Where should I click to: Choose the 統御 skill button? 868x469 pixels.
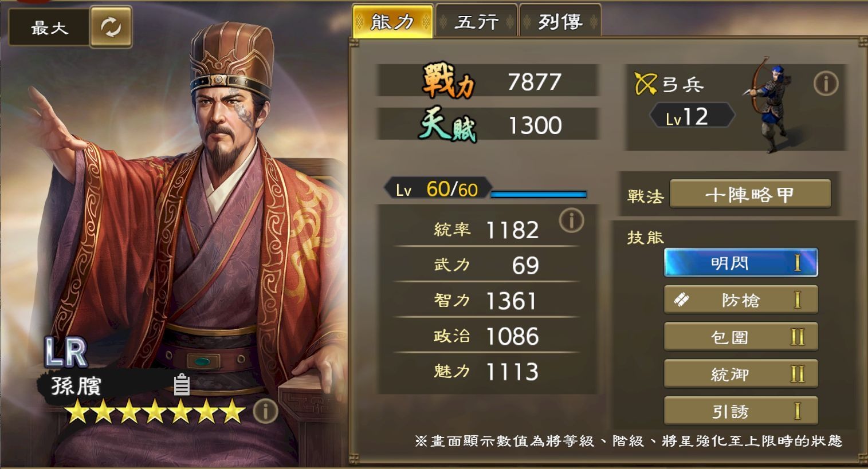tap(741, 374)
